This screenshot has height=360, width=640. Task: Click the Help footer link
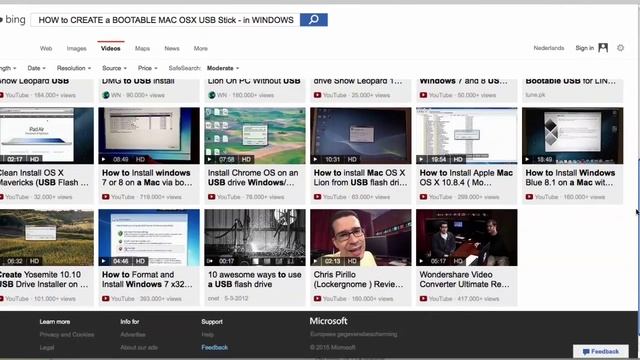coord(207,334)
